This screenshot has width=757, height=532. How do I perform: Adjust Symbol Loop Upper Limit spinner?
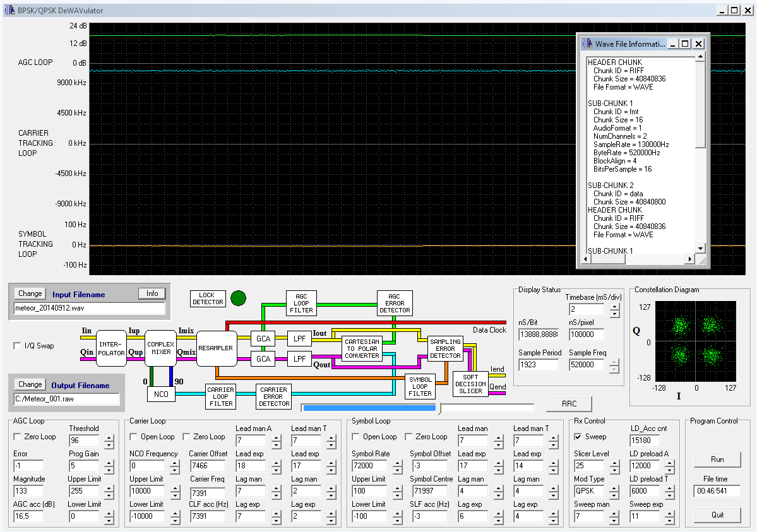pos(397,492)
